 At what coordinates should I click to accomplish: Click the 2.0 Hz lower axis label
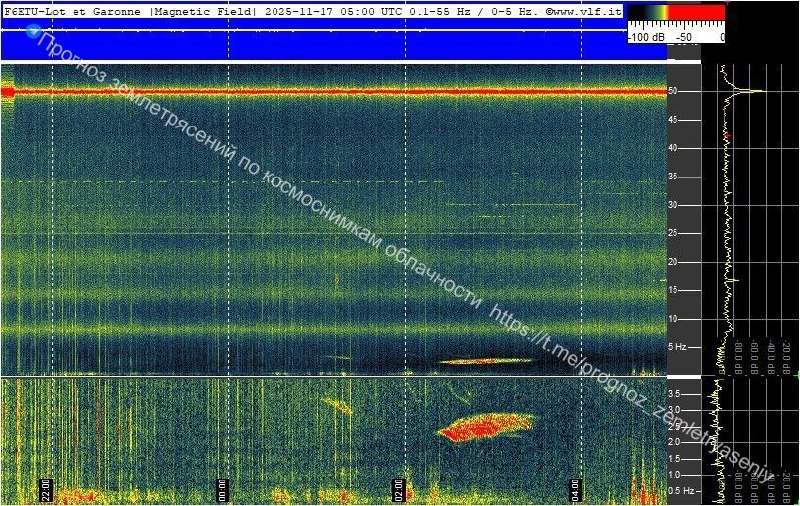pyautogui.click(x=674, y=442)
